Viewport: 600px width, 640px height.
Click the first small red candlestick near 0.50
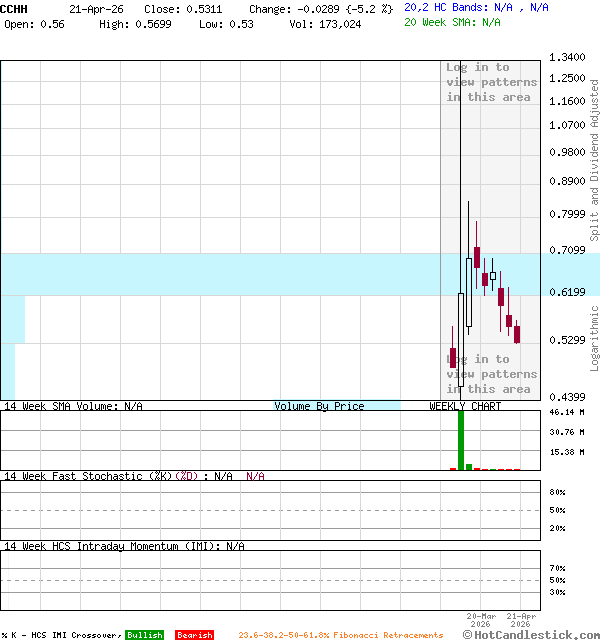tap(453, 358)
